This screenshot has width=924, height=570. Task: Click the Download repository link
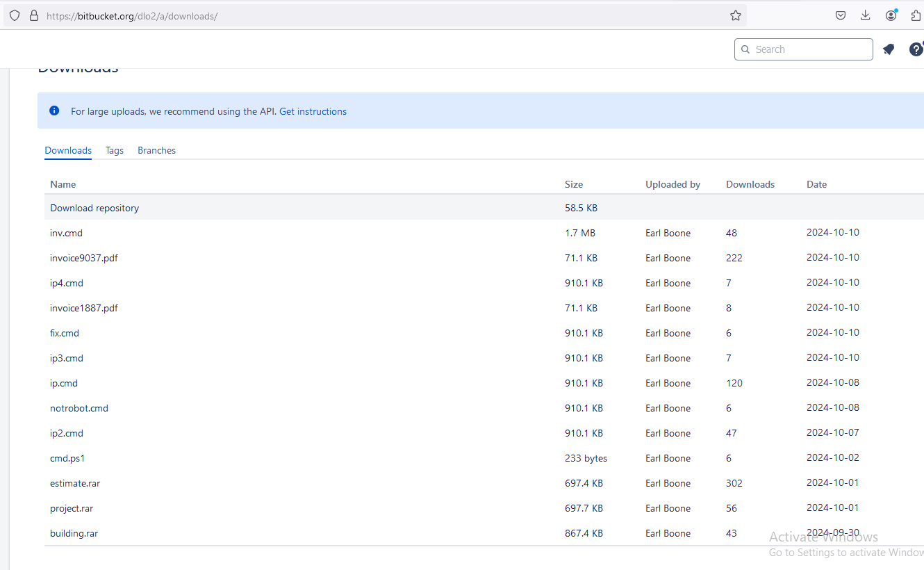[x=94, y=208]
